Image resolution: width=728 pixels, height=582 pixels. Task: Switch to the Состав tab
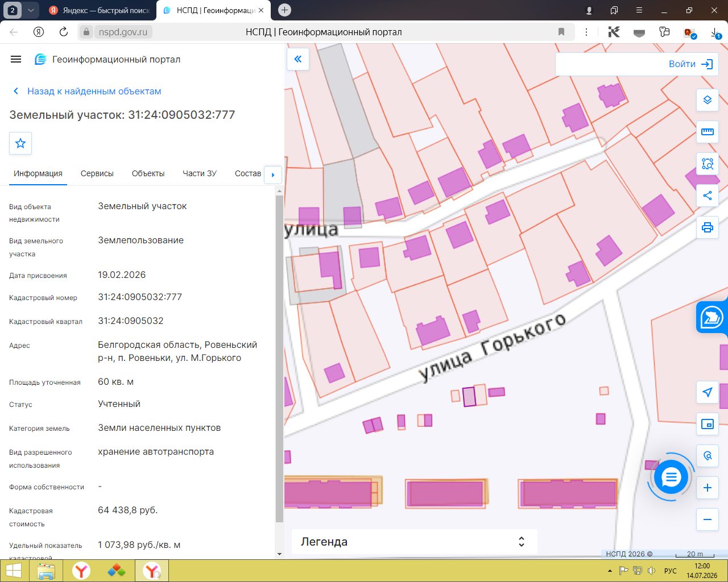248,173
